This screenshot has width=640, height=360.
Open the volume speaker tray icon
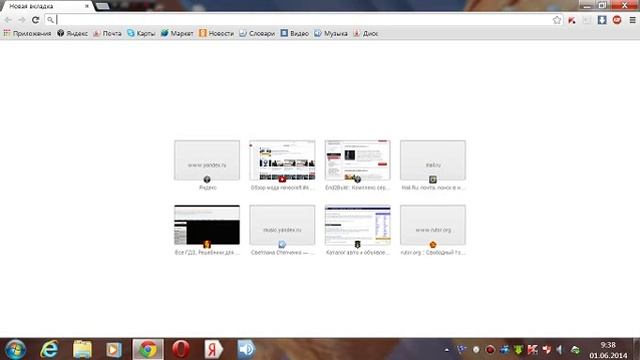[x=560, y=350]
